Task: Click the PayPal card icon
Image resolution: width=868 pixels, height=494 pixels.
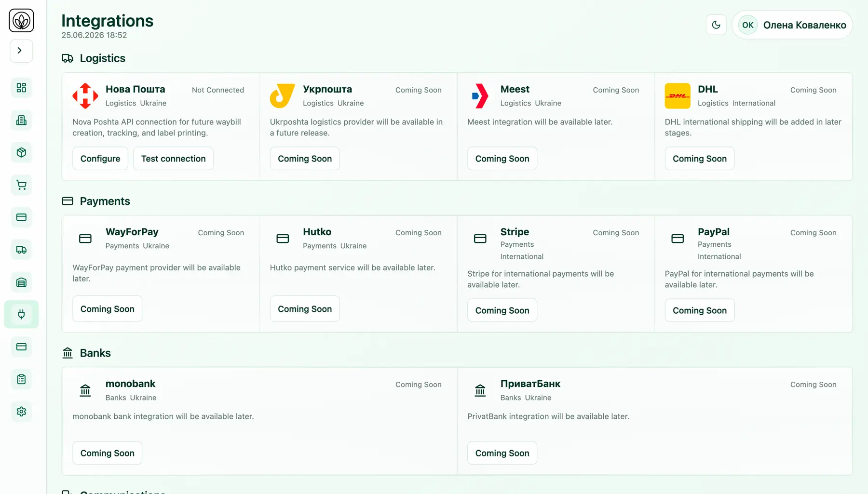Action: [678, 239]
